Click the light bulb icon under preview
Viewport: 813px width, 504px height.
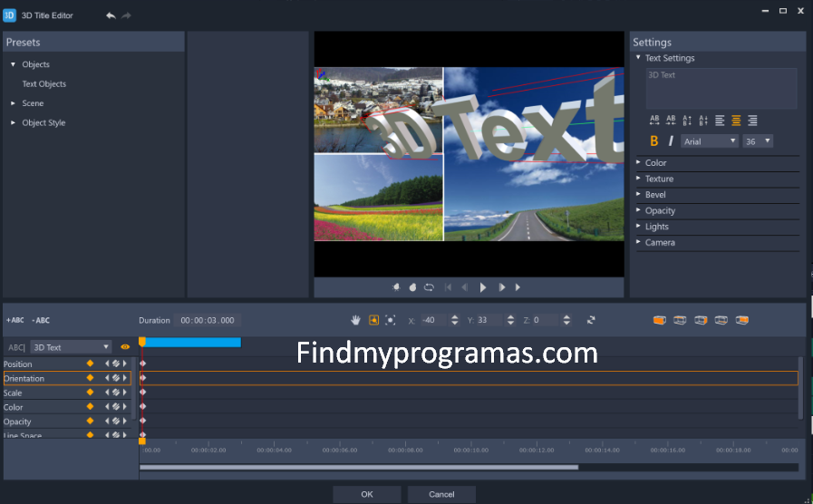[x=396, y=287]
